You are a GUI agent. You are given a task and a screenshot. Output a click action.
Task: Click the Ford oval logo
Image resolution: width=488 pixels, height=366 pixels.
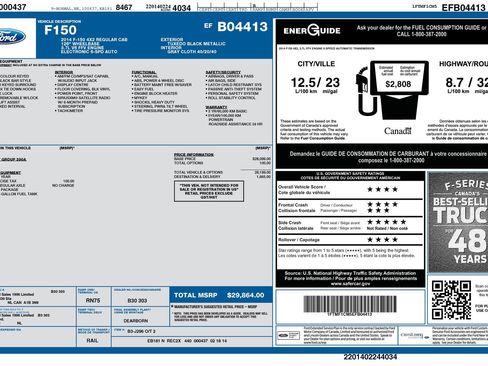pos(12,37)
